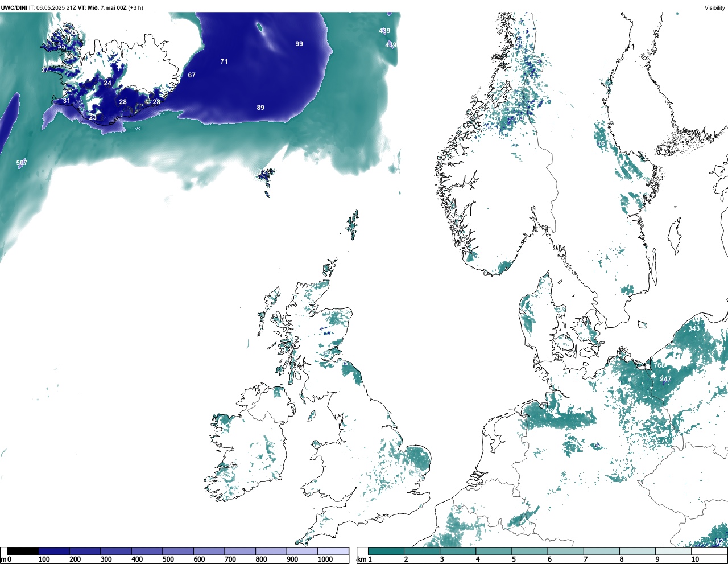This screenshot has width=728, height=564.
Task: Click the 82 value in bottom-right corner
Action: [x=719, y=541]
